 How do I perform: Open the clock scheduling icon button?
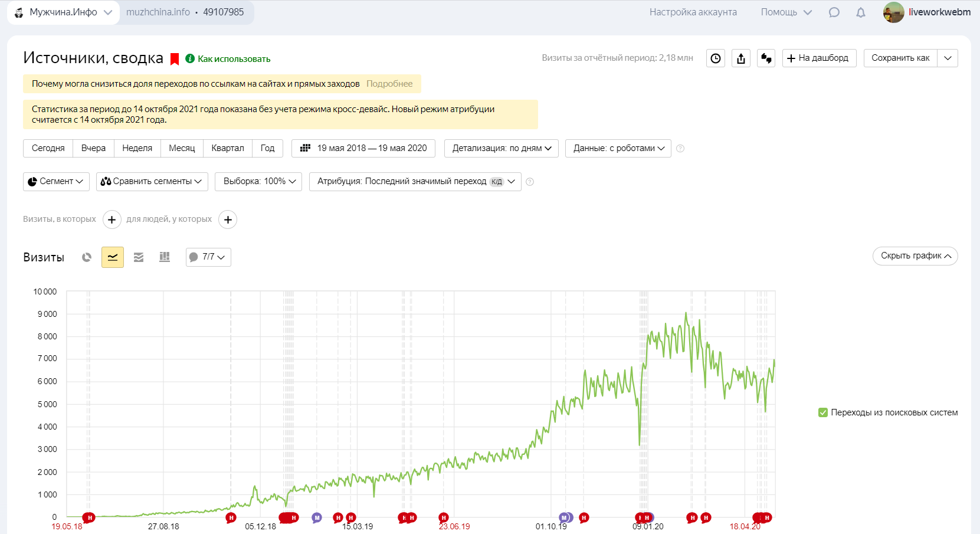[716, 58]
